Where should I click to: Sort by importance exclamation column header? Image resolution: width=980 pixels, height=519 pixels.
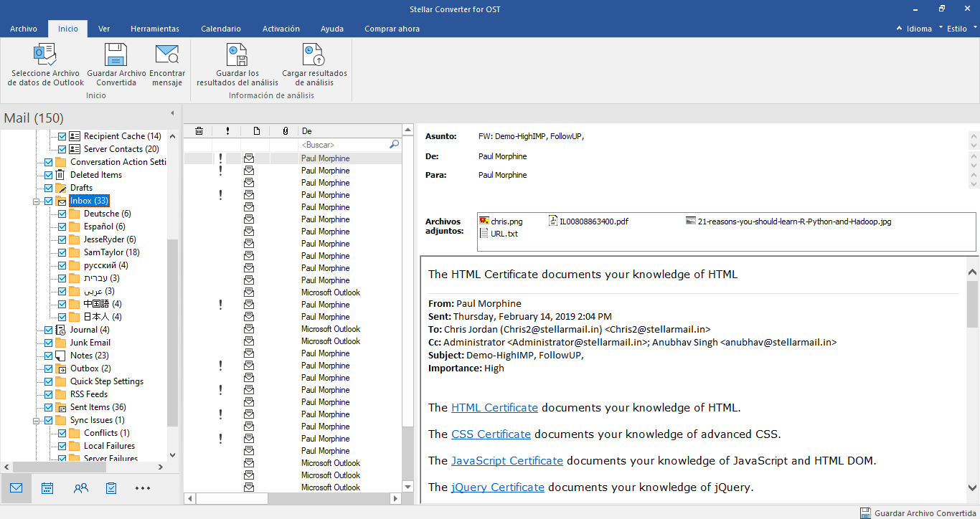click(227, 131)
